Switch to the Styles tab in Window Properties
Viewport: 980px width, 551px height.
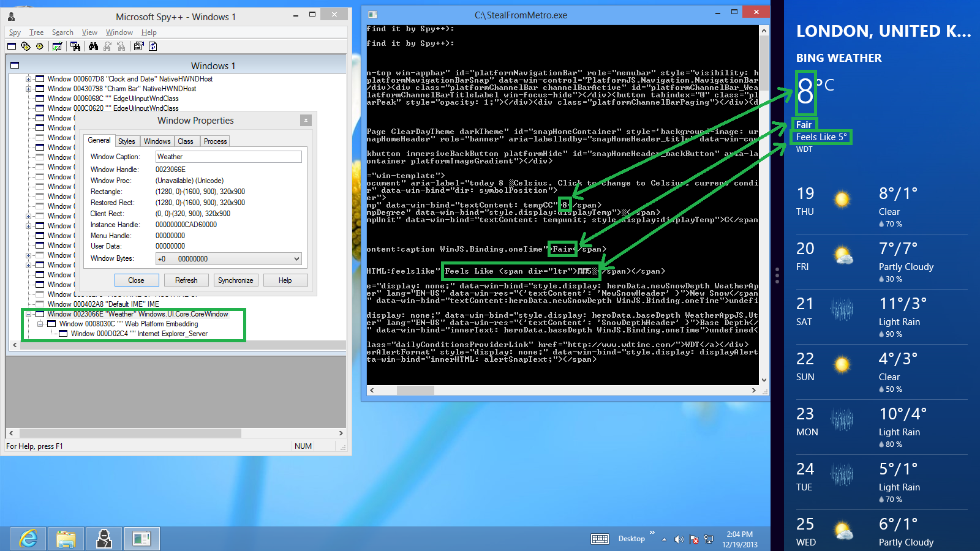pos(127,141)
